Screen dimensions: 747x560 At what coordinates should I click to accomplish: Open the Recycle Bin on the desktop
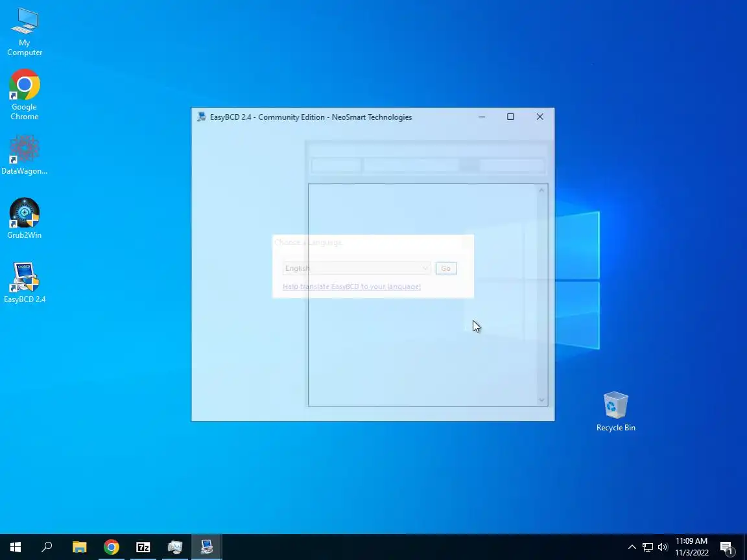[x=615, y=412]
